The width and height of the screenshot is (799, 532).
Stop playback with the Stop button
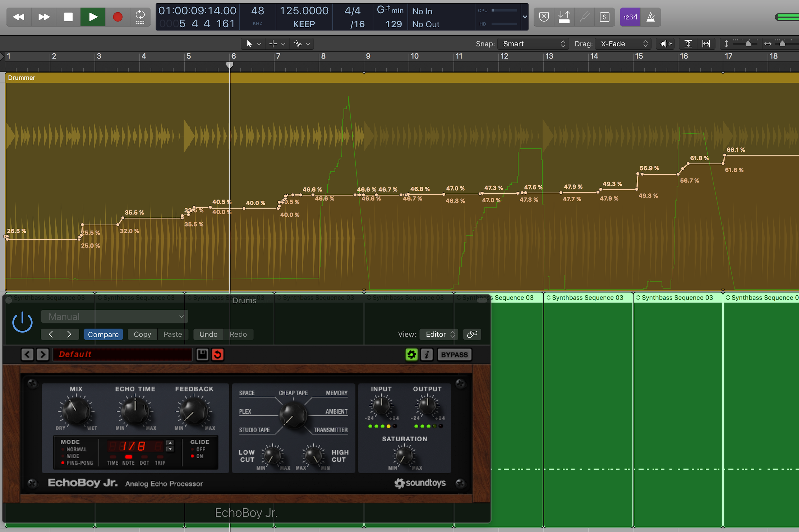pos(68,17)
